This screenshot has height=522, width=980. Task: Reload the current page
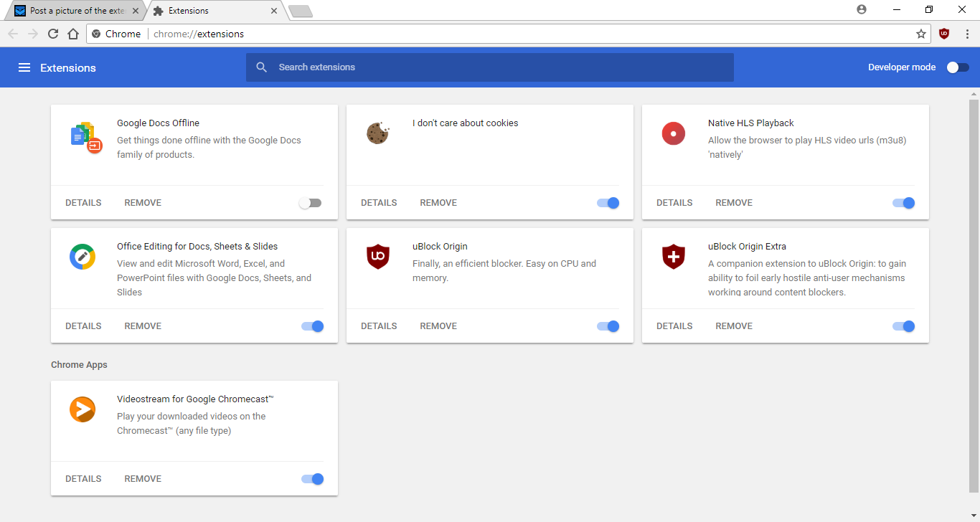tap(53, 34)
